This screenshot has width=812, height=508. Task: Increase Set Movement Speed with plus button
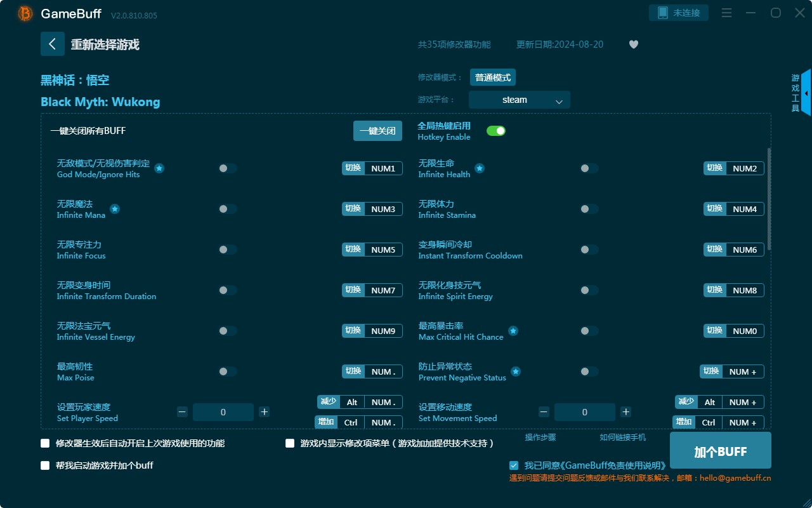pos(625,412)
